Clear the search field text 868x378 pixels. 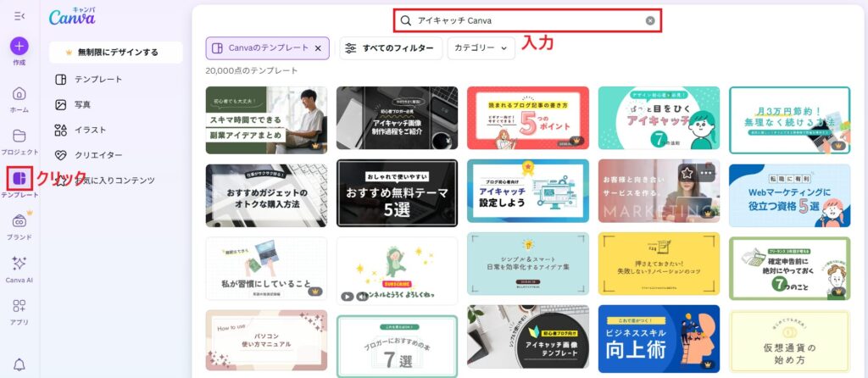(x=650, y=20)
